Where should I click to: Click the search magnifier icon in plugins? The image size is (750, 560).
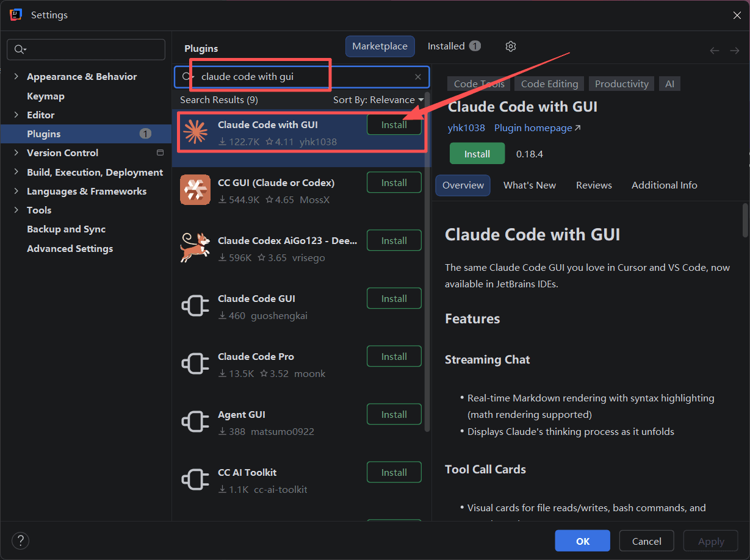[187, 77]
